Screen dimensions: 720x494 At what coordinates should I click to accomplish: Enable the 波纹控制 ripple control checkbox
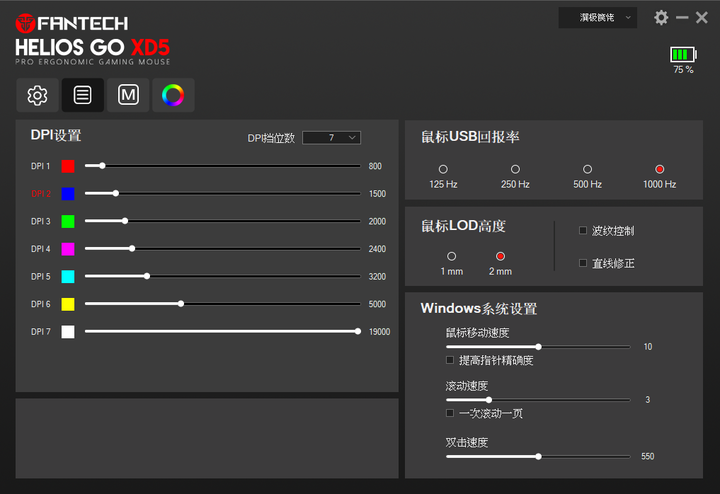583,230
